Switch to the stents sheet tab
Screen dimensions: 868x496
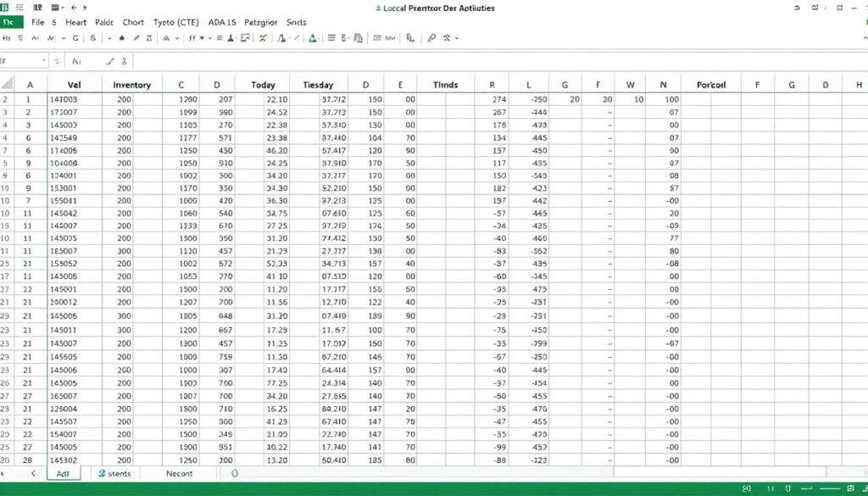(115, 473)
